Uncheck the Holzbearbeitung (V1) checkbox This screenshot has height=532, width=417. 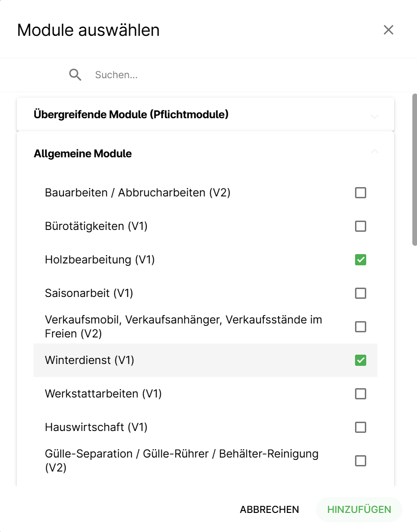pos(361,260)
